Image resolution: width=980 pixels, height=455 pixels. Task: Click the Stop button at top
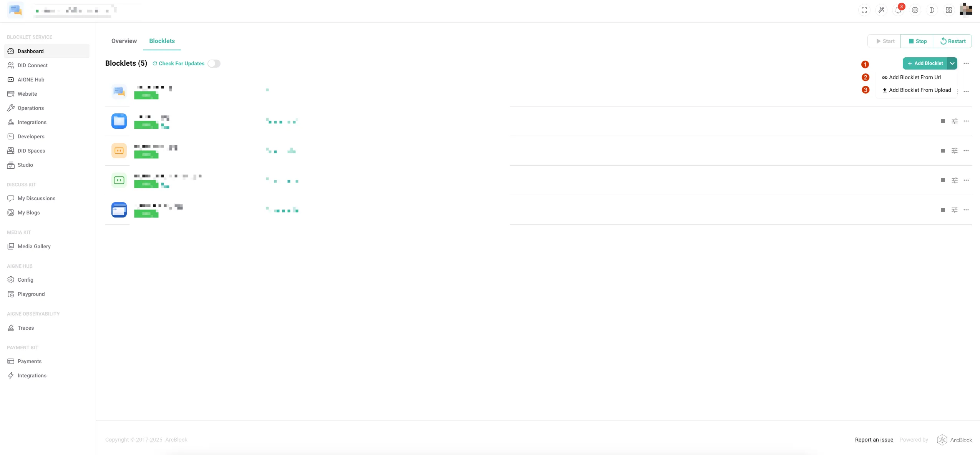pos(917,41)
